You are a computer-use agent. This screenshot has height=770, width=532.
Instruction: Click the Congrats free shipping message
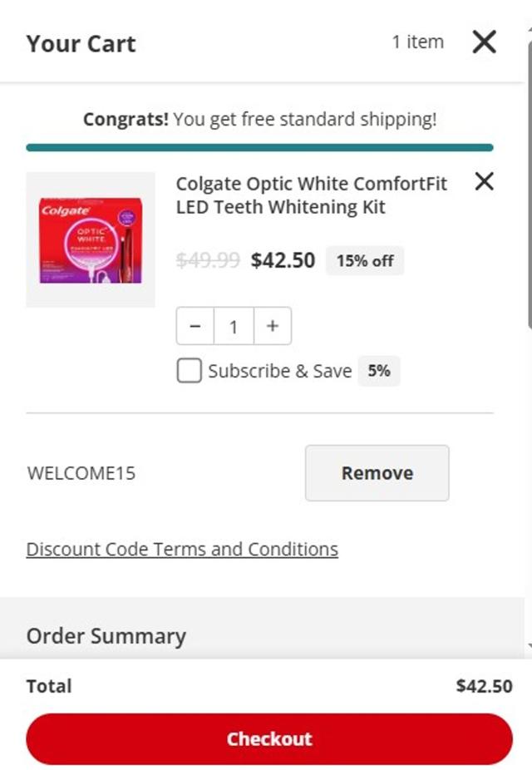(x=259, y=119)
